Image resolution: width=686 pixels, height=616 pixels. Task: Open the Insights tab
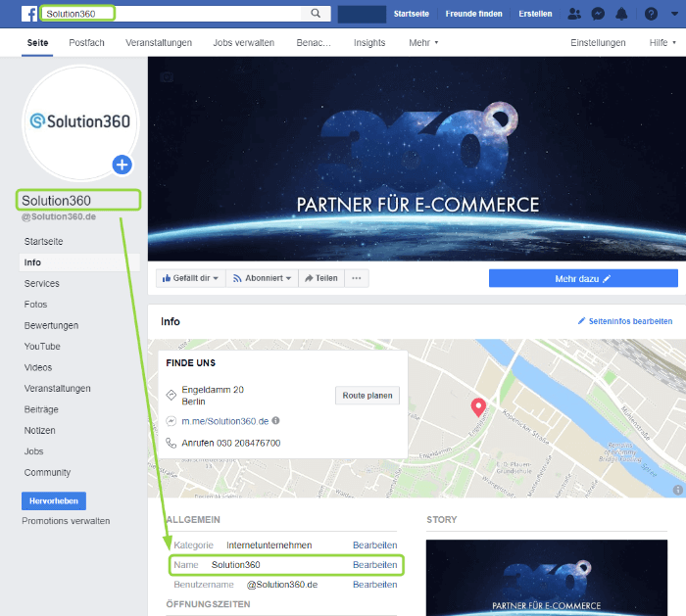tap(369, 43)
